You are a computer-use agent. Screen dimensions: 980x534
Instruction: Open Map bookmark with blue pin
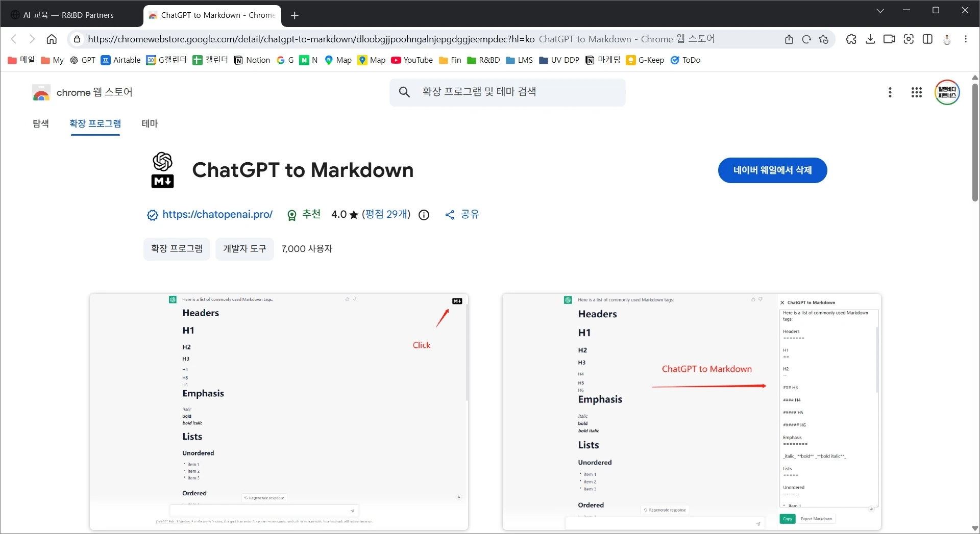pos(338,60)
